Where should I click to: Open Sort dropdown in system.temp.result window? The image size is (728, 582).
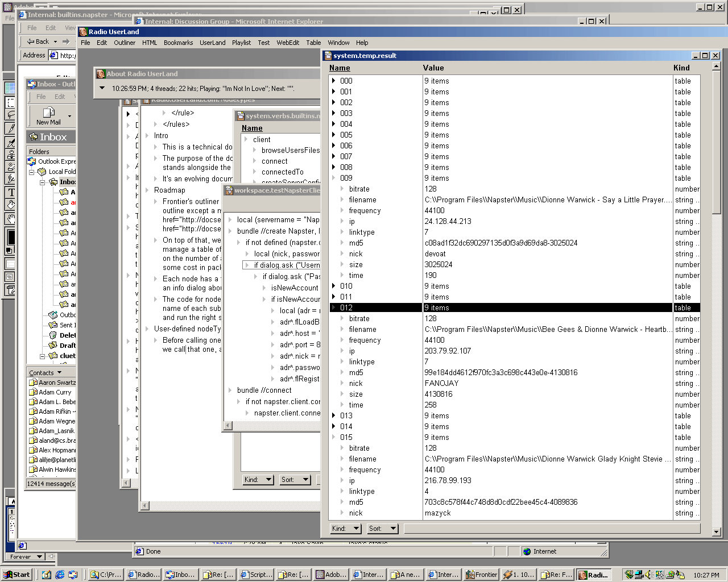tap(382, 529)
